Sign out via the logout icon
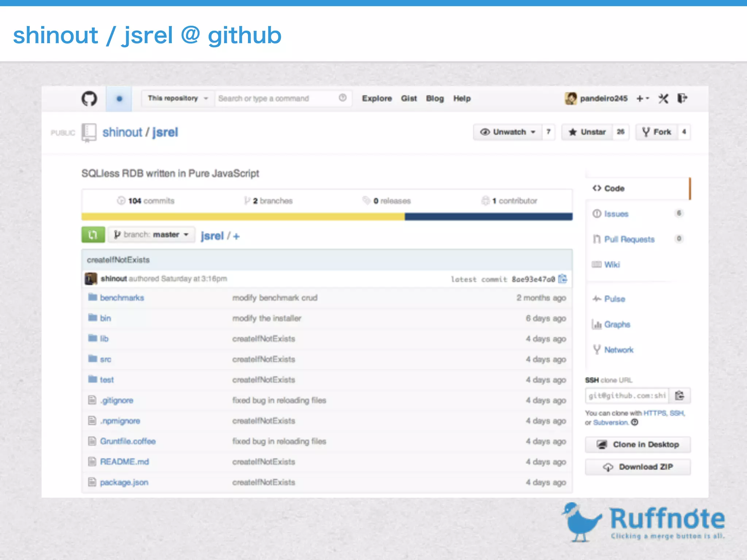 (x=682, y=98)
